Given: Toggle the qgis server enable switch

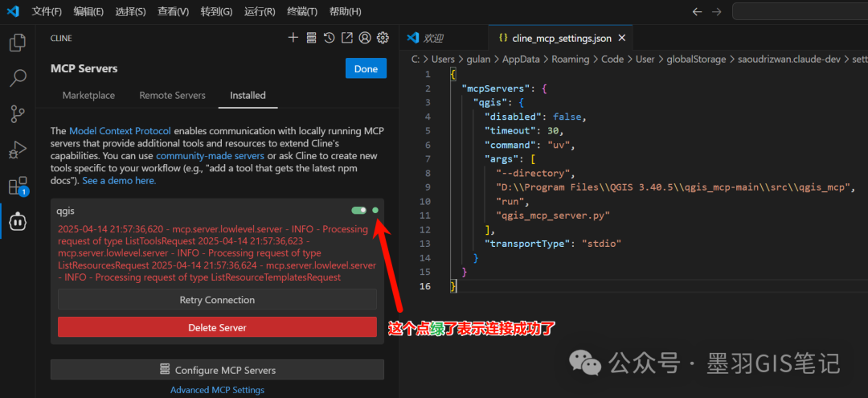Looking at the screenshot, I should (x=358, y=211).
